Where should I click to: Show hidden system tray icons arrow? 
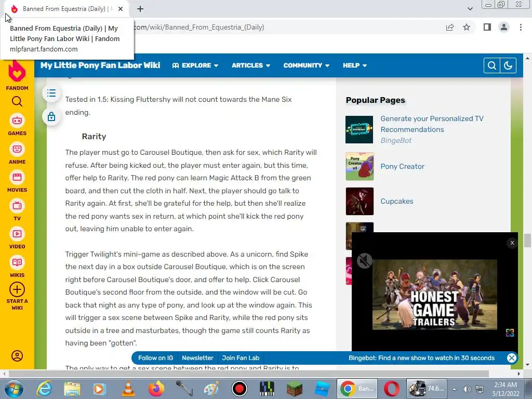click(454, 389)
